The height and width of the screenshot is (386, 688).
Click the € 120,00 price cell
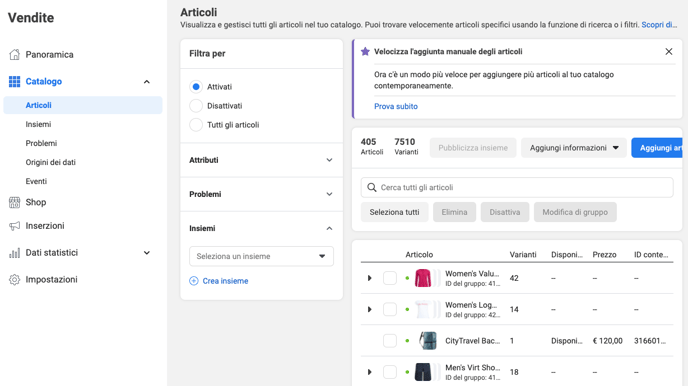tap(607, 341)
